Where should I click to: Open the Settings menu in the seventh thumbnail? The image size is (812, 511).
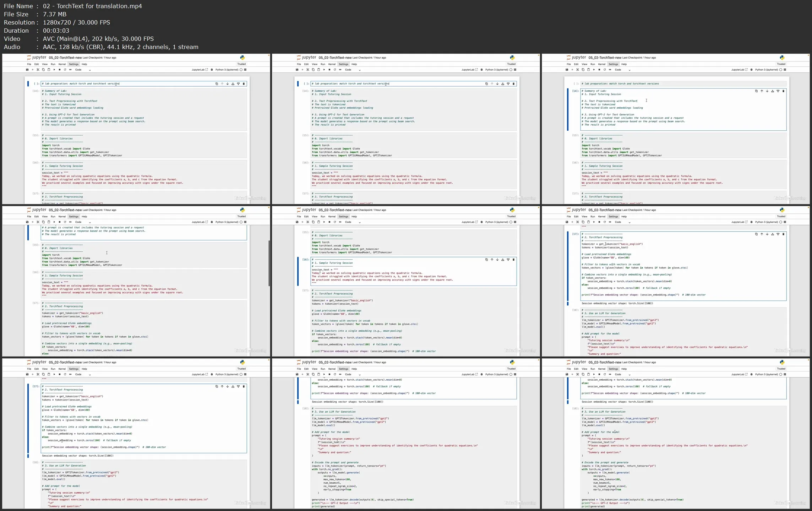[x=73, y=369]
